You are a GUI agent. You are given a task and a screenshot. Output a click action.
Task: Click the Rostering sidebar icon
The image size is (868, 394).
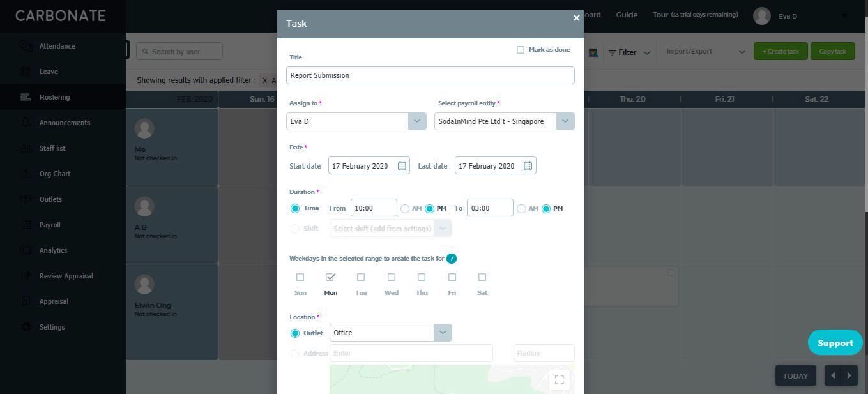[x=26, y=97]
